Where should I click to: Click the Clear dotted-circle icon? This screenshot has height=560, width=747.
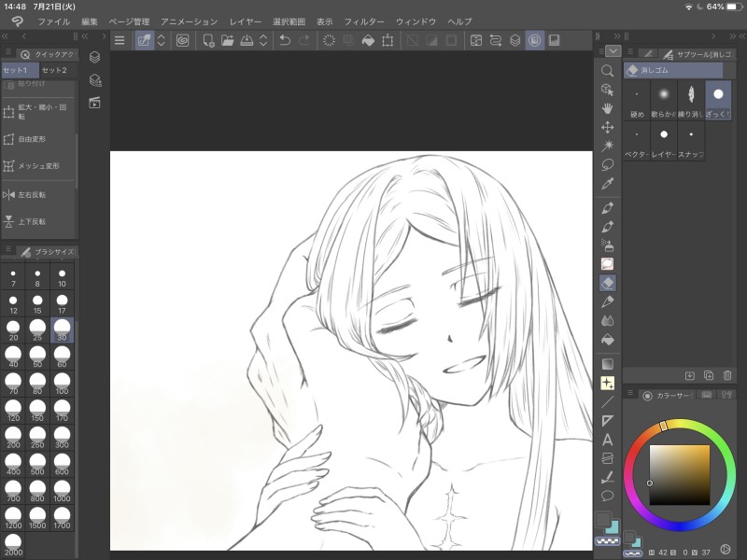point(329,40)
